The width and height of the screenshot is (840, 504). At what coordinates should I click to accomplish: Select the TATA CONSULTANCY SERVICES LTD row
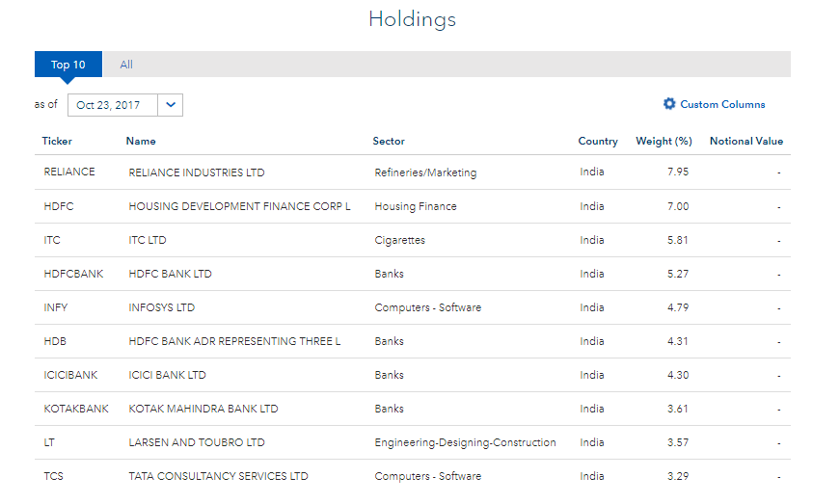tap(218, 476)
